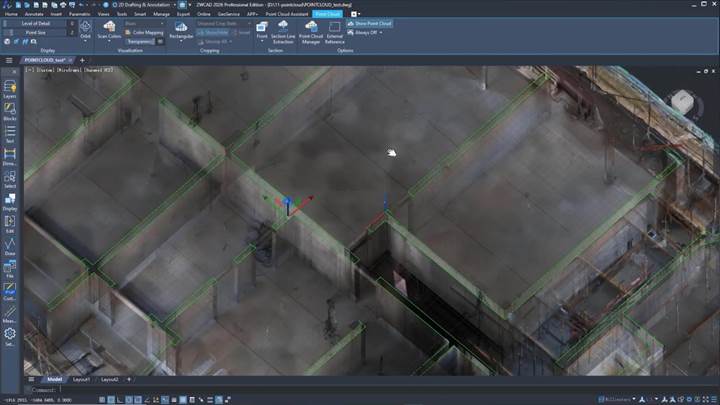
Task: Expand the Rectangular crop dropdown
Action: pyautogui.click(x=181, y=37)
